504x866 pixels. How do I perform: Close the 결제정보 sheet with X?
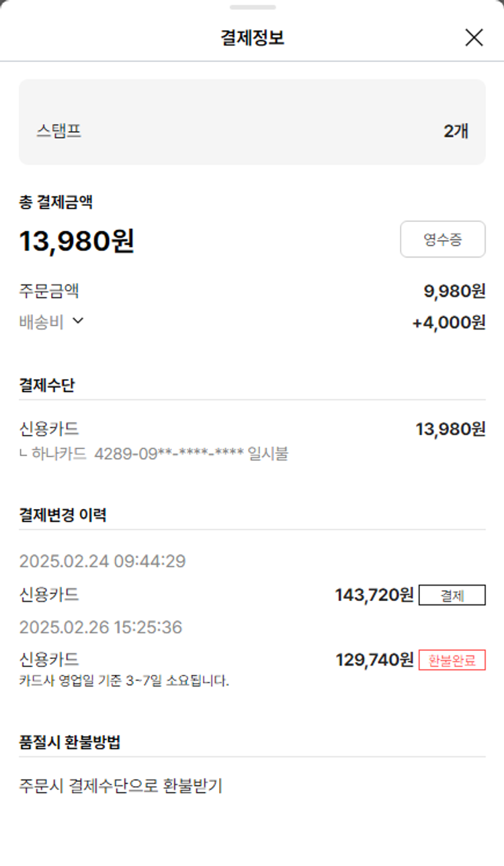(x=474, y=38)
